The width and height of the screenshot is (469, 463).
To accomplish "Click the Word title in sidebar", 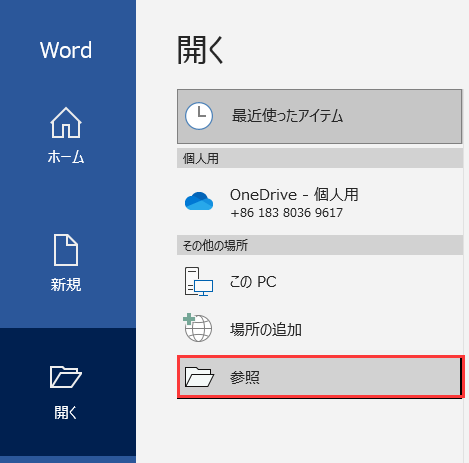I will point(66,50).
